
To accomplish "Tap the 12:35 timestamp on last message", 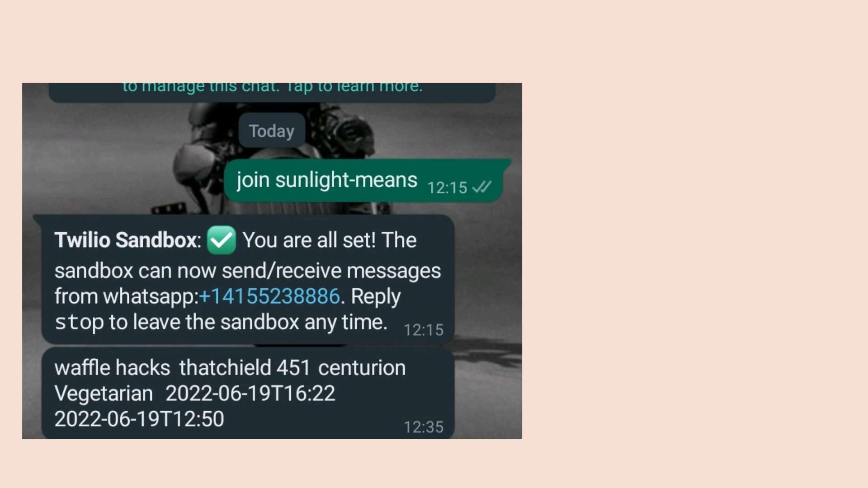I will tap(423, 427).
